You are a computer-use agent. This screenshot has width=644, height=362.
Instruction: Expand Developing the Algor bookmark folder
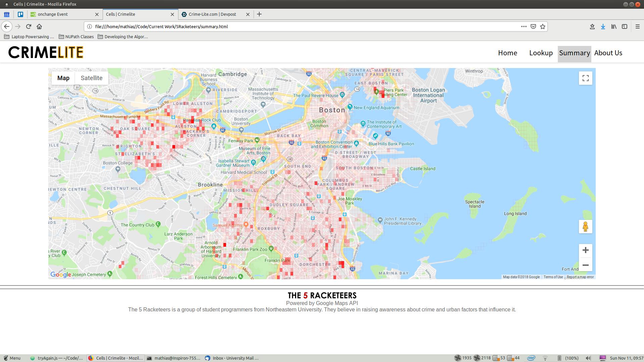(x=123, y=37)
